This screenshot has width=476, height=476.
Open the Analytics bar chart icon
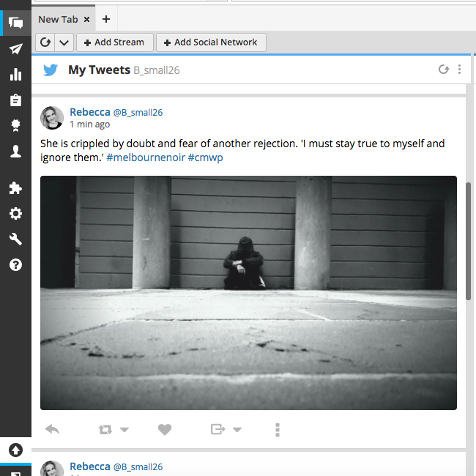click(x=15, y=75)
